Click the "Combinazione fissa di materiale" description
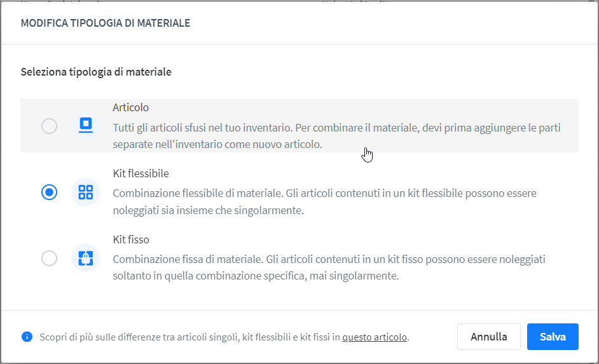Viewport: 599px width, 364px height. 329,267
